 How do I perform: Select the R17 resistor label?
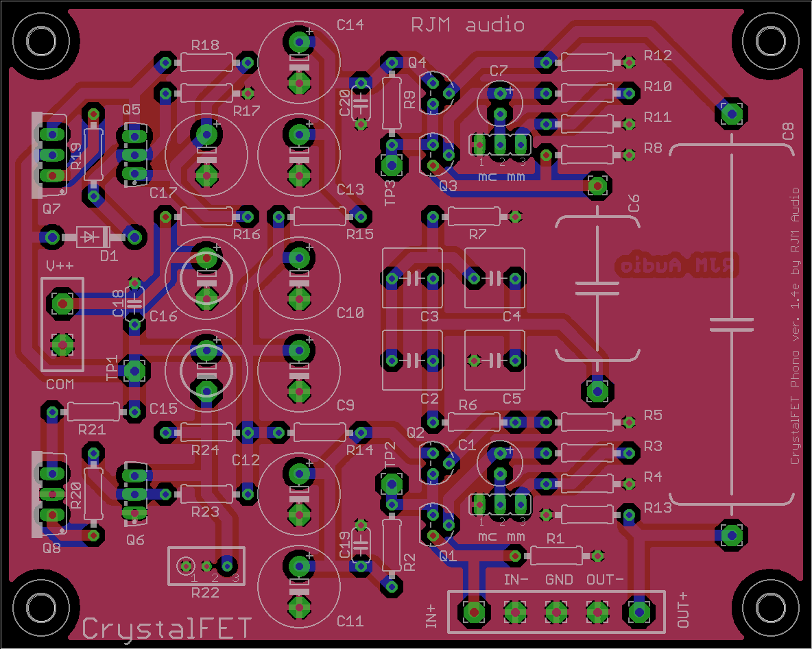(246, 111)
